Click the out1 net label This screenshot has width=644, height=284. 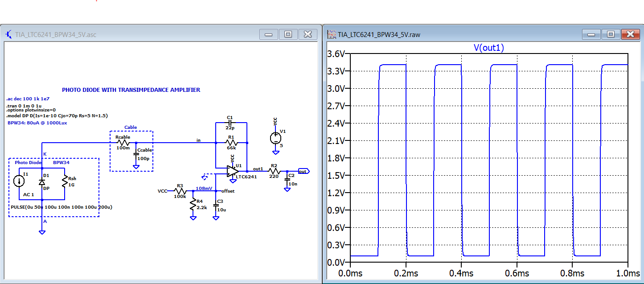coord(258,169)
